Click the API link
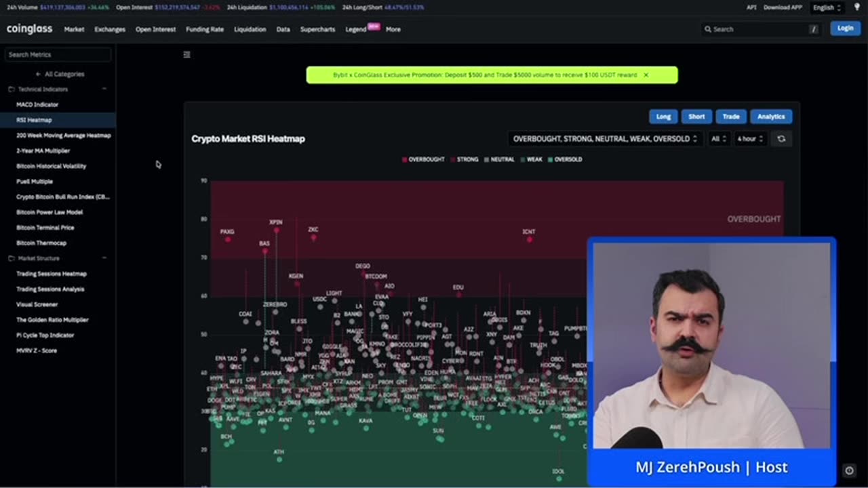Image resolution: width=868 pixels, height=488 pixels. tap(751, 7)
